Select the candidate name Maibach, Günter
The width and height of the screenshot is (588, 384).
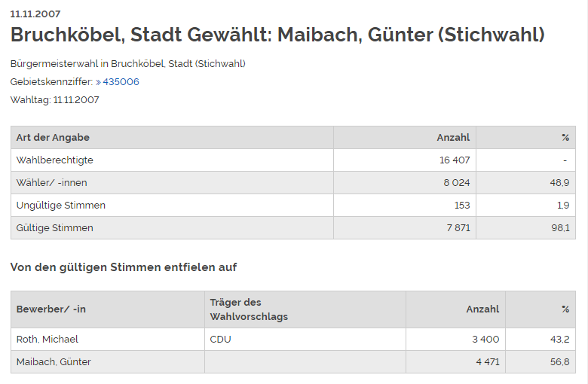click(54, 361)
